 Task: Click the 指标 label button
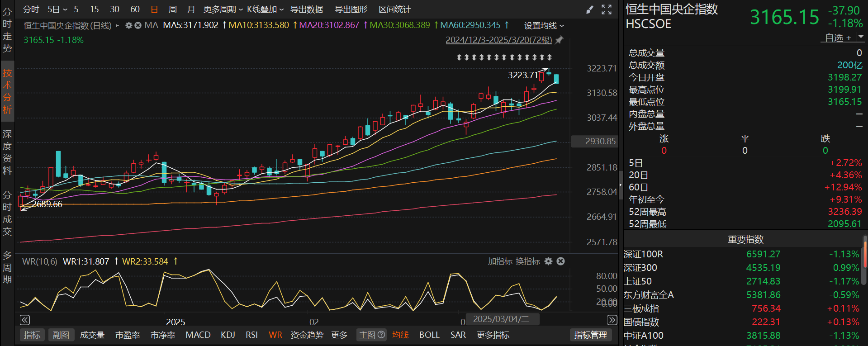(x=32, y=335)
